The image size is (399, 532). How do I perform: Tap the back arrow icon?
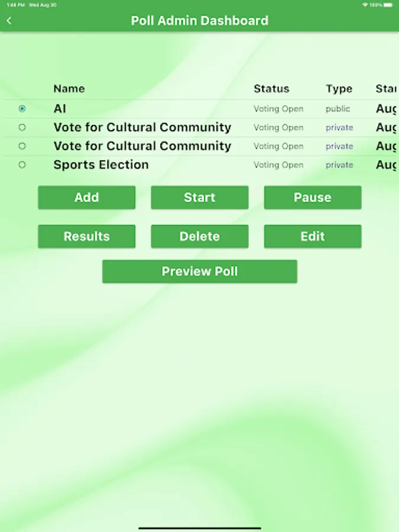pos(9,21)
